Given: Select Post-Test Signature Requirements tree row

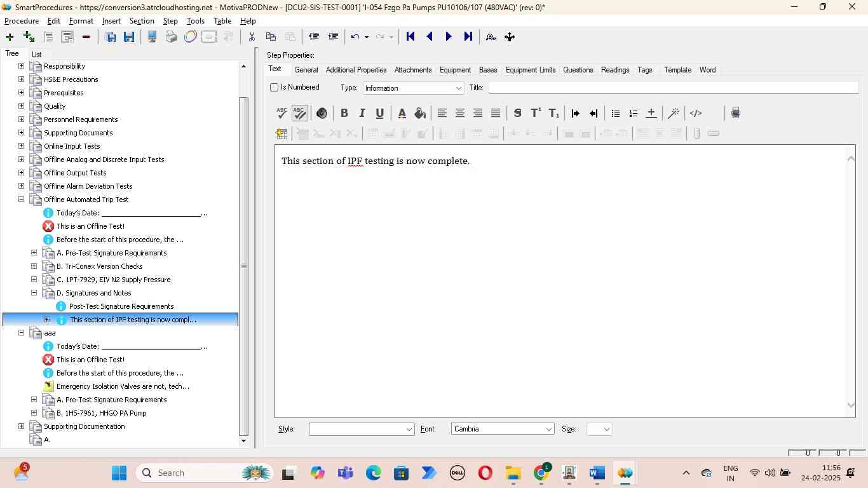Looking at the screenshot, I should [x=121, y=306].
